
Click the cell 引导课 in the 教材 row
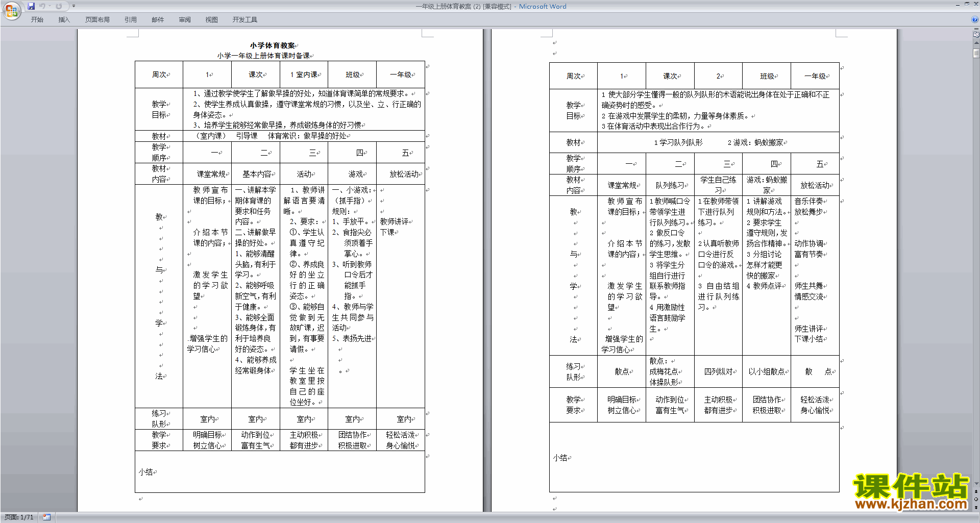(247, 136)
